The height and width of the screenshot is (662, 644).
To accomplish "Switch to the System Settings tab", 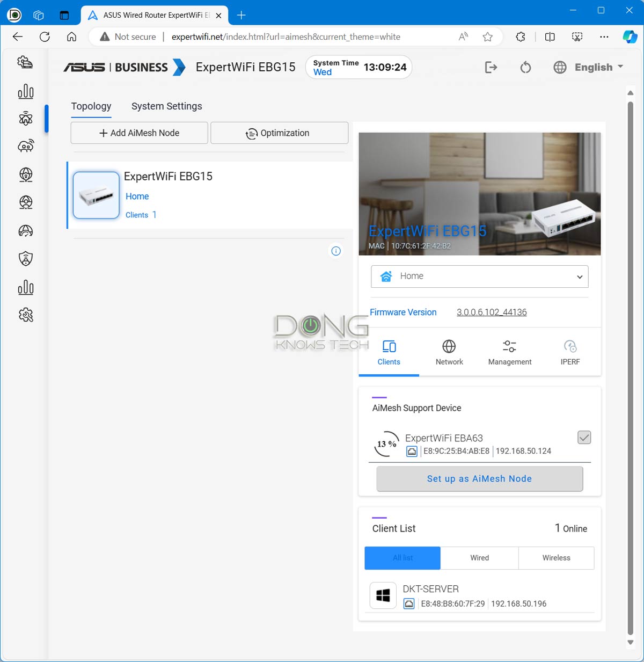I will (x=167, y=106).
